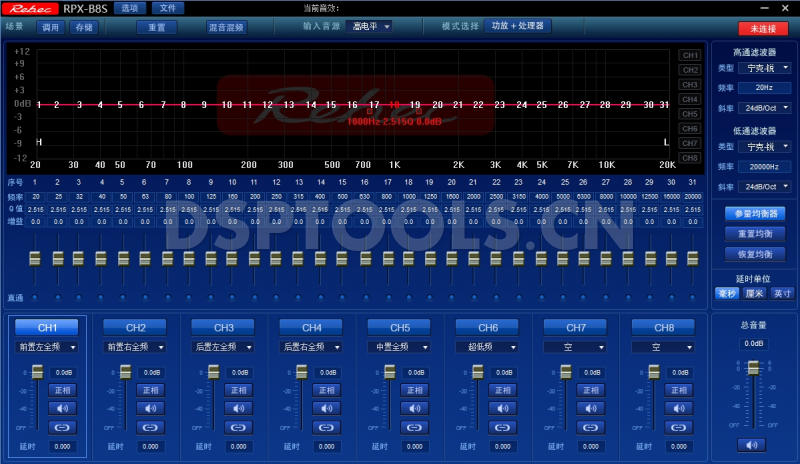Click the red 未连接 connection button
800x464 pixels.
(x=763, y=28)
